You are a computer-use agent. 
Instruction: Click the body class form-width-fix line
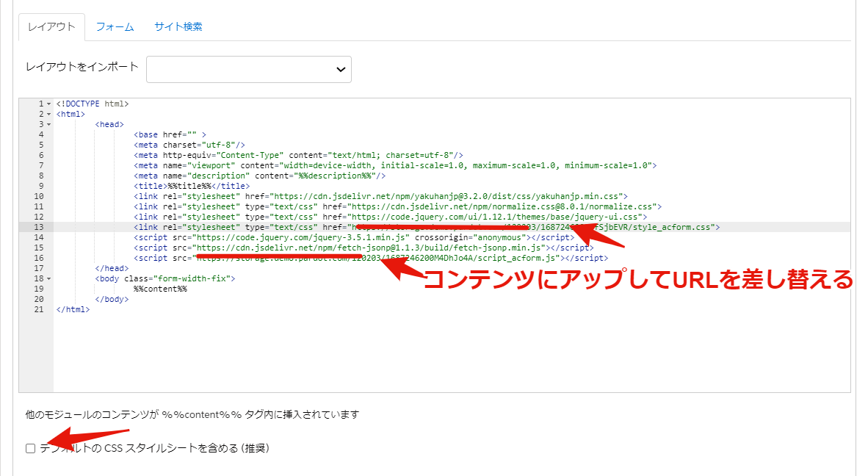click(x=165, y=278)
